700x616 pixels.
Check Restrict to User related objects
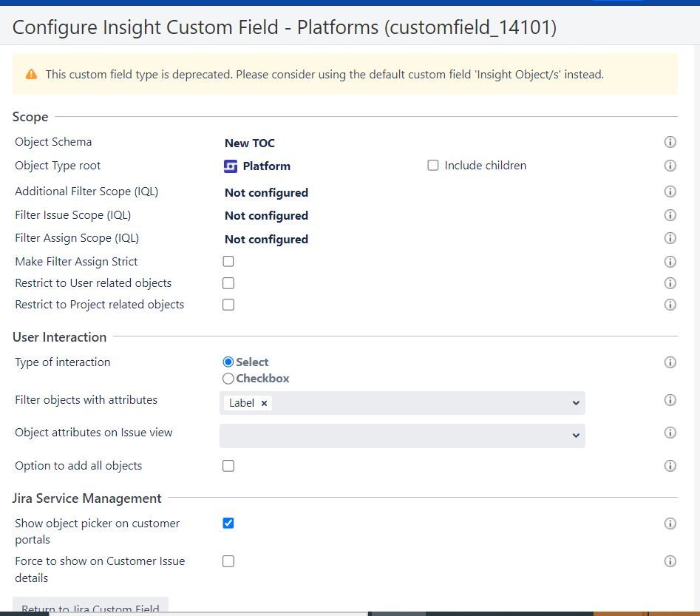228,283
